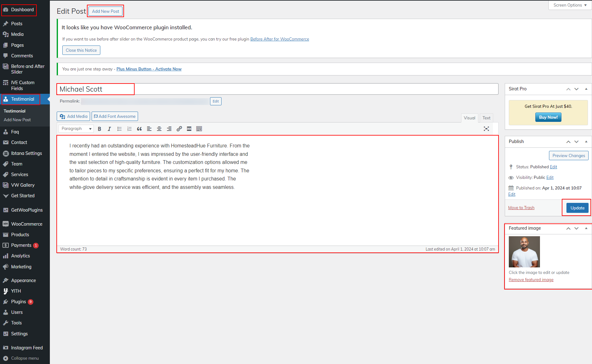Insert Read More tag

[189, 129]
